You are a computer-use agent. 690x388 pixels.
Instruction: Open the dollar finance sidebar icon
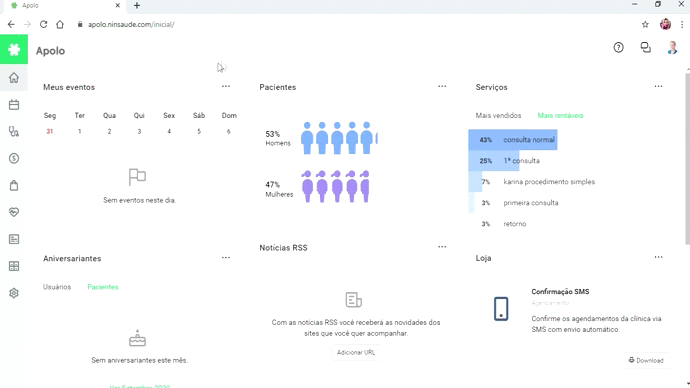coord(14,158)
